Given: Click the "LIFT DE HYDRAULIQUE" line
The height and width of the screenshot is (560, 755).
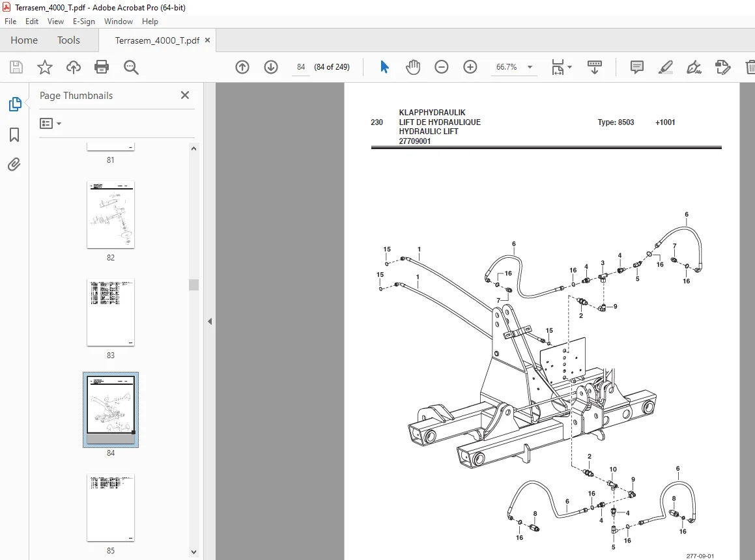Looking at the screenshot, I should (440, 122).
